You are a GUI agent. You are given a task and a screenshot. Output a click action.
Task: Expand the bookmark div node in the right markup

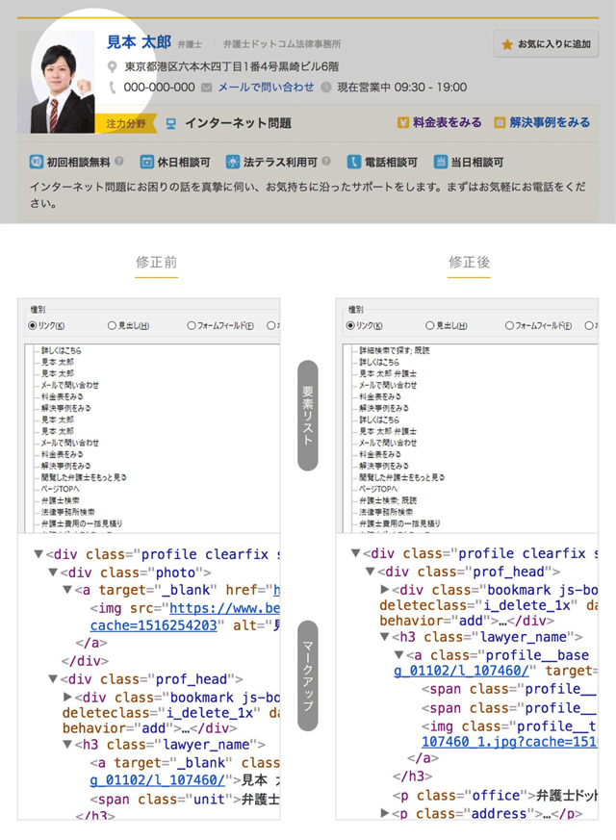(x=386, y=590)
